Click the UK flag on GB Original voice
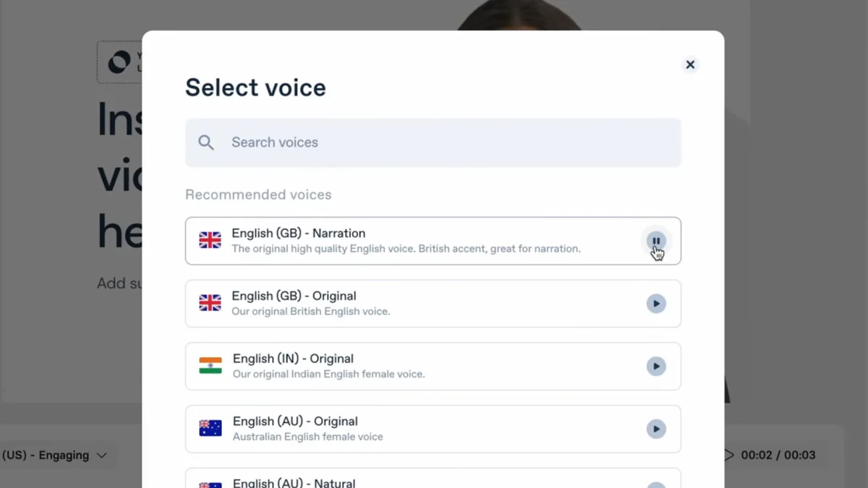The image size is (868, 488). click(x=210, y=304)
